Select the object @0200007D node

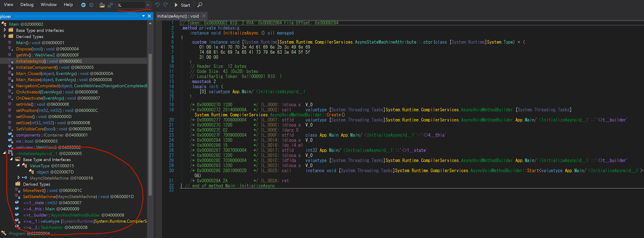(55, 172)
